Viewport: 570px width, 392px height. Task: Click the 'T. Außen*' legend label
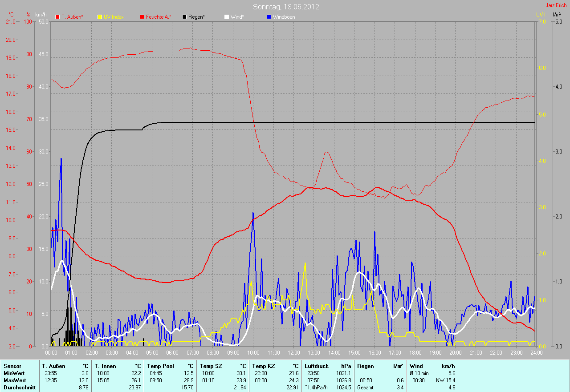coord(72,17)
